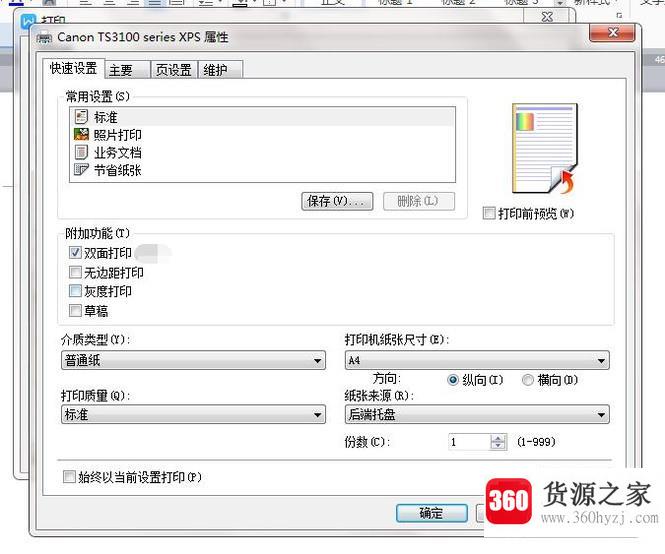Viewport: 665px width, 554px height.
Task: Confirm settings with the 确定 button
Action: 432,513
